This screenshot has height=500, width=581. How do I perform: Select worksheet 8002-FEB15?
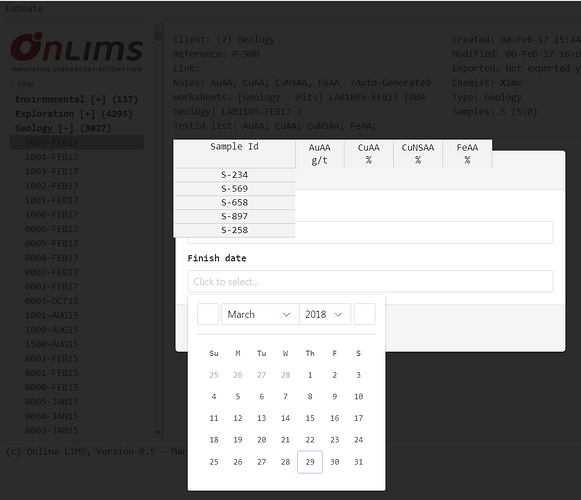(52, 358)
